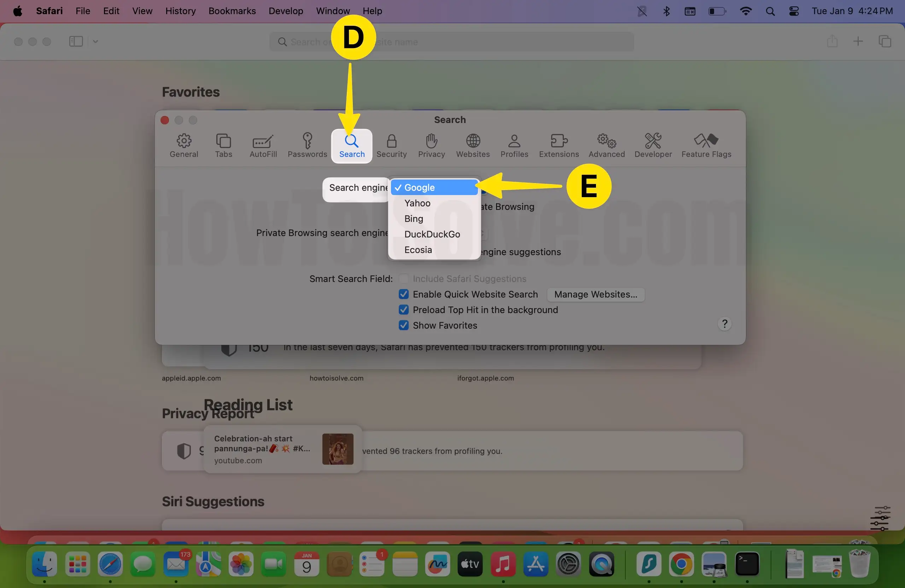Image resolution: width=905 pixels, height=588 pixels.
Task: Uncheck Show Favorites
Action: pyautogui.click(x=404, y=325)
